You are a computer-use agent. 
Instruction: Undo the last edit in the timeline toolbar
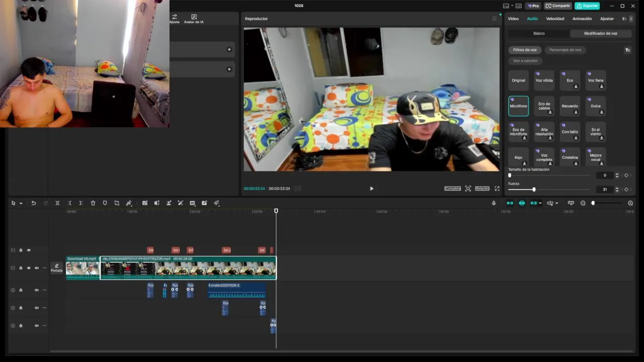(x=34, y=203)
